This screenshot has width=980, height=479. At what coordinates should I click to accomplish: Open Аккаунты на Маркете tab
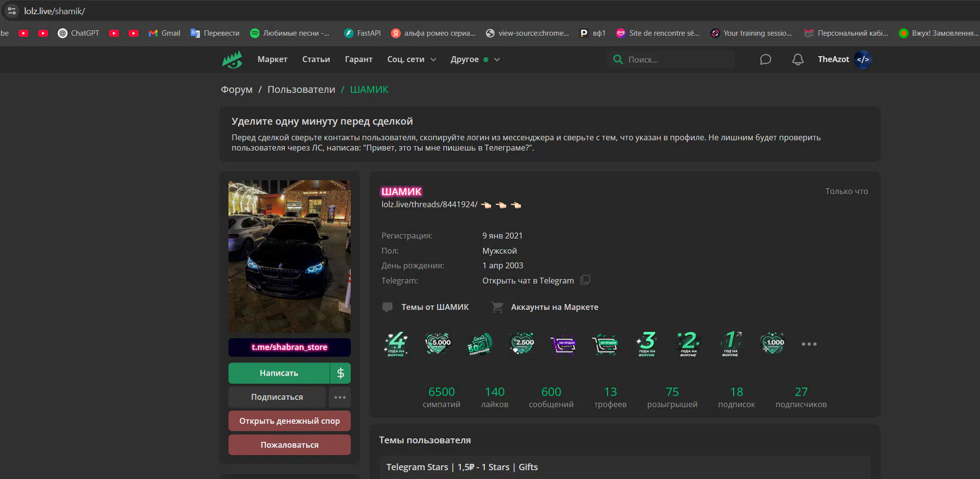545,307
